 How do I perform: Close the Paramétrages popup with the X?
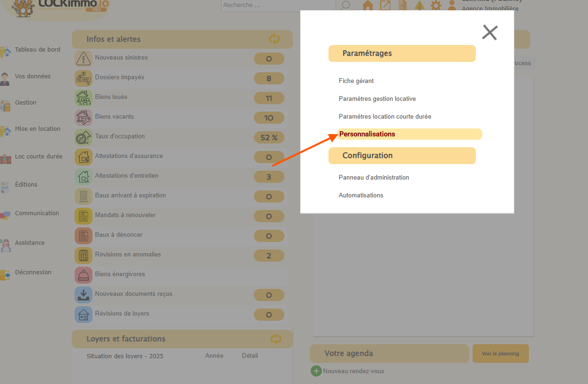pos(489,32)
